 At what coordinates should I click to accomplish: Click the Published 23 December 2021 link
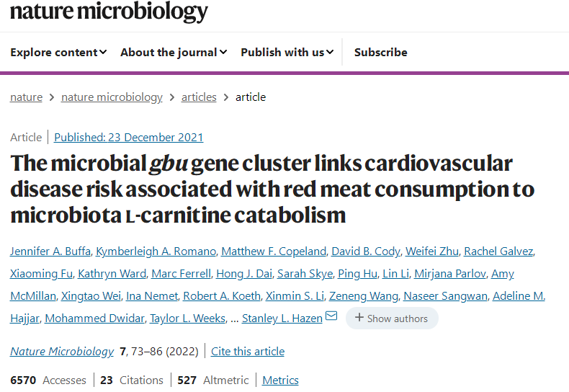[x=128, y=137]
